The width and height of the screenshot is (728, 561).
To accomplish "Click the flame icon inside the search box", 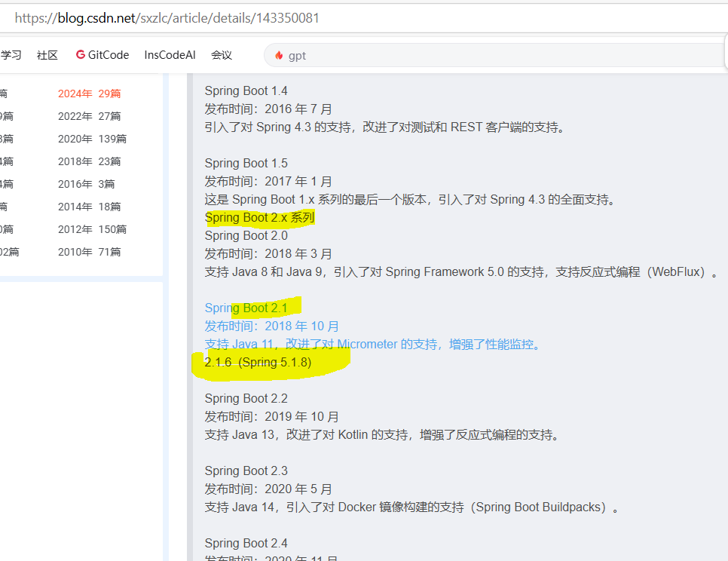I will [279, 55].
